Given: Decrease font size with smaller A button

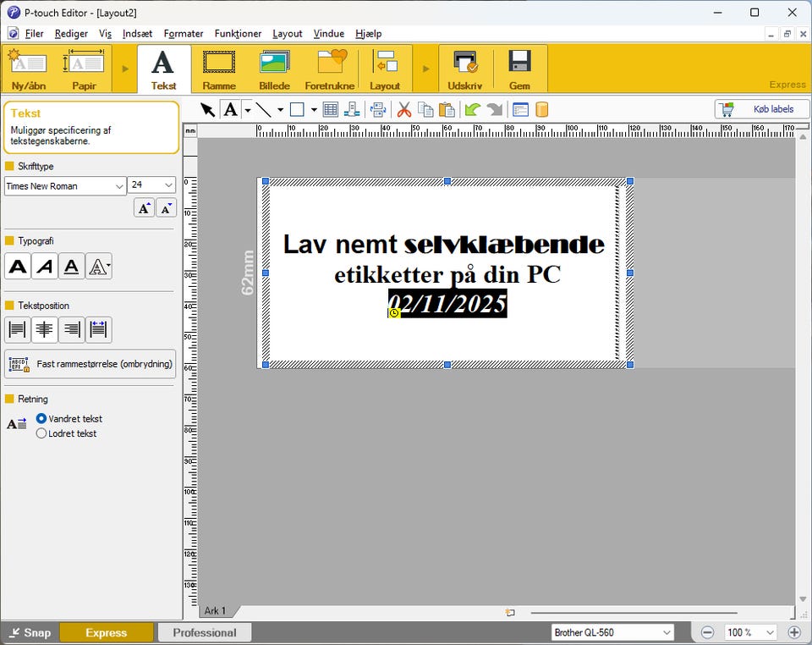Looking at the screenshot, I should (166, 208).
